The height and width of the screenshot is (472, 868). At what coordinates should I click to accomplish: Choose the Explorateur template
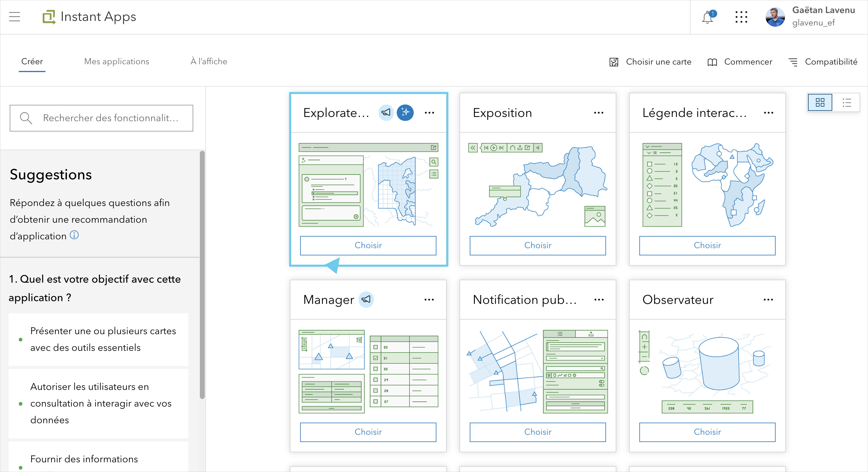pyautogui.click(x=368, y=245)
